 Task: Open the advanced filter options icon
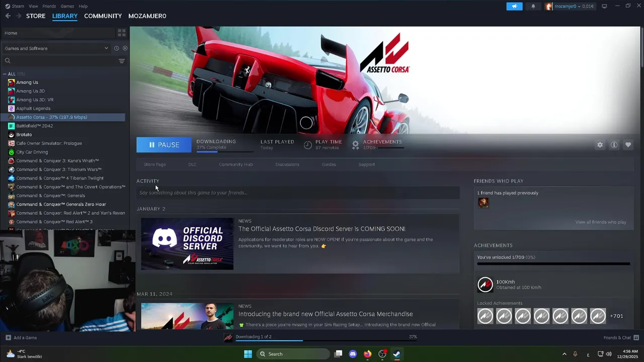(x=122, y=61)
